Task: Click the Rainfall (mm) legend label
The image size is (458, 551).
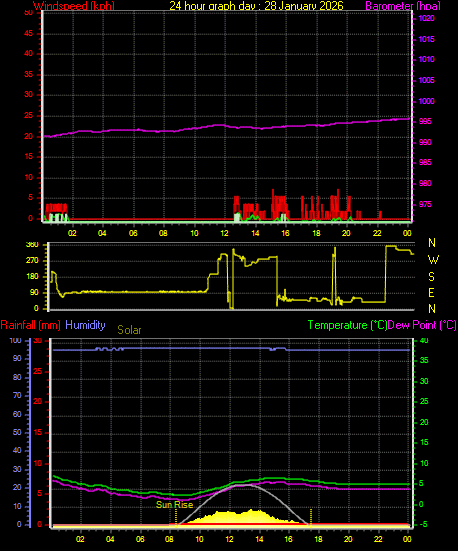Action: [x=31, y=325]
